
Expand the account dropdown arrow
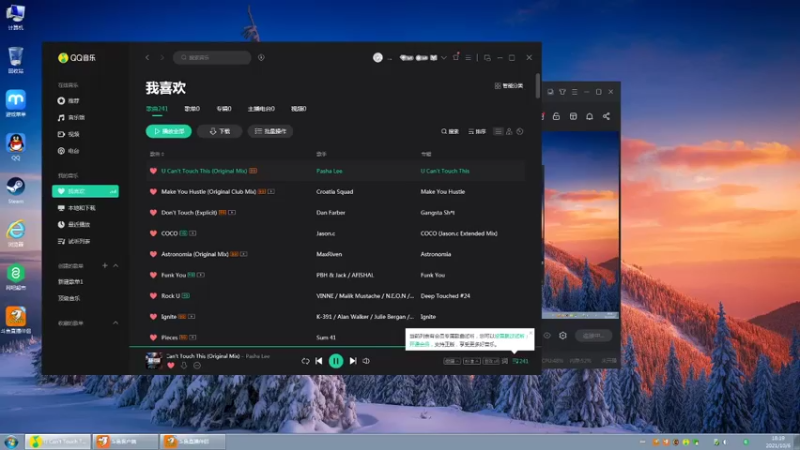pyautogui.click(x=444, y=58)
